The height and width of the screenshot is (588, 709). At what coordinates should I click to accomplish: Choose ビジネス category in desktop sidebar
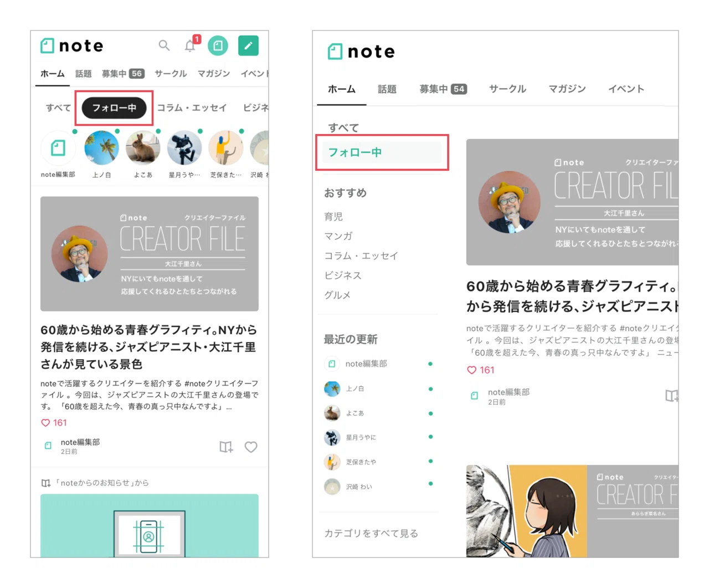[x=343, y=275]
